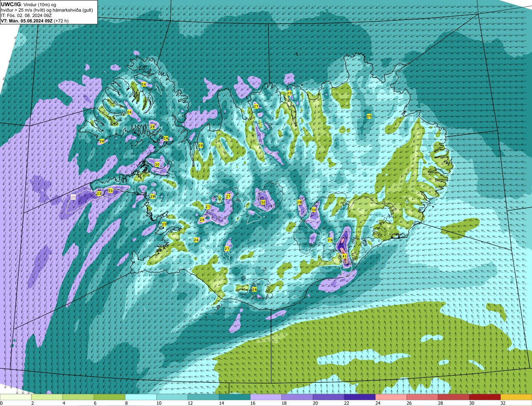The image size is (532, 406).
Task: Click the white-boxed gust label 25
Action: 73,197
